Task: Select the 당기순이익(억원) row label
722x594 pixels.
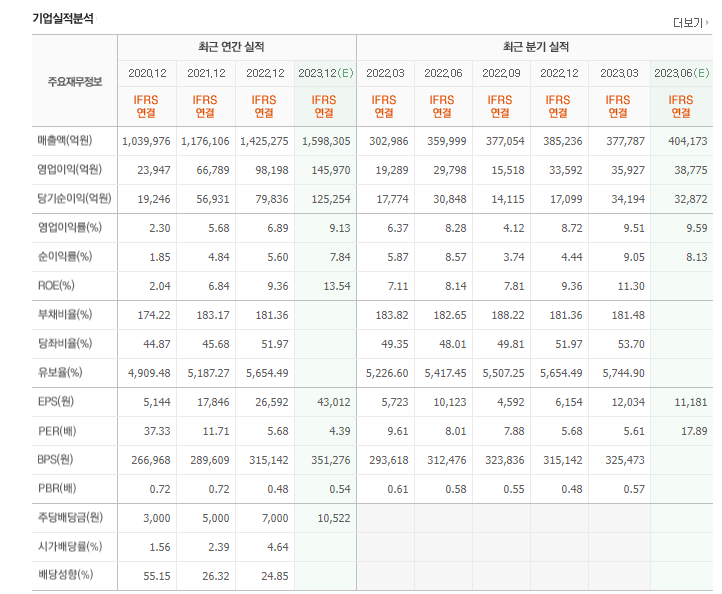Action: tap(75, 198)
